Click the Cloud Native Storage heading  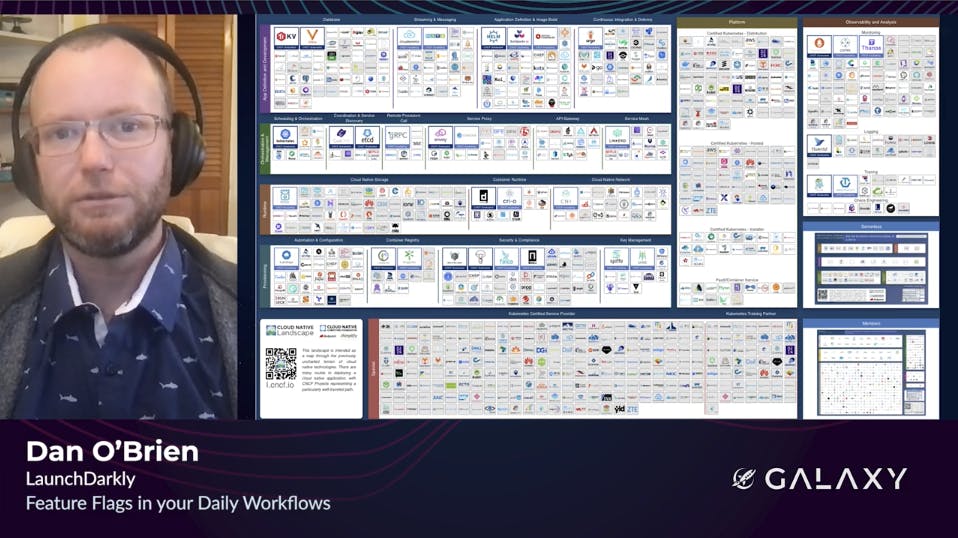[369, 180]
